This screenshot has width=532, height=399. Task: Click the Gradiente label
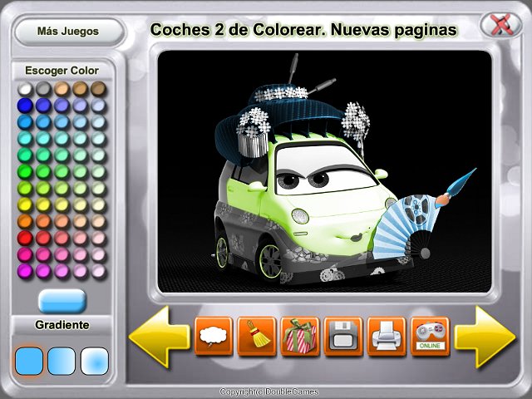point(62,325)
